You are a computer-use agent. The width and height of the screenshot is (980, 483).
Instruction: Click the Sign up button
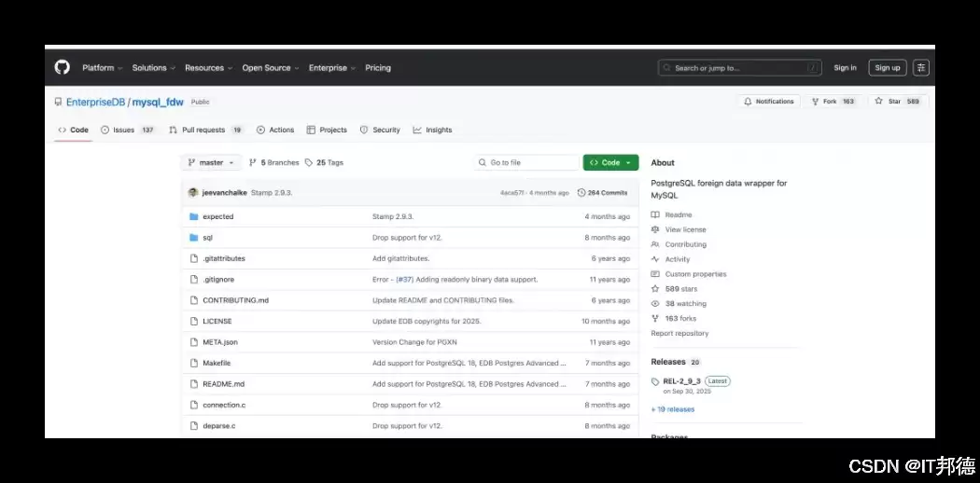click(x=888, y=68)
